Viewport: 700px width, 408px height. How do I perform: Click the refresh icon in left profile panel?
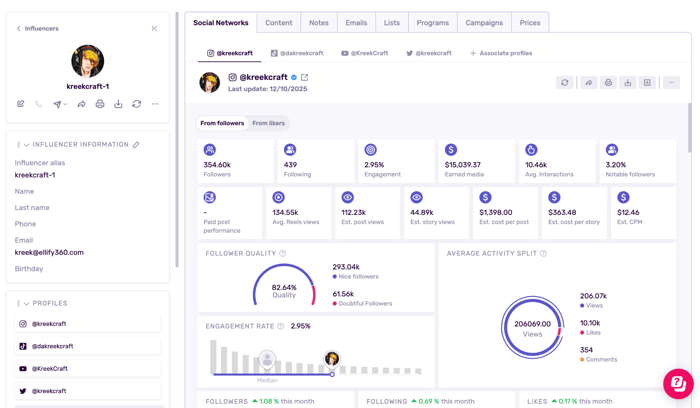pyautogui.click(x=137, y=104)
